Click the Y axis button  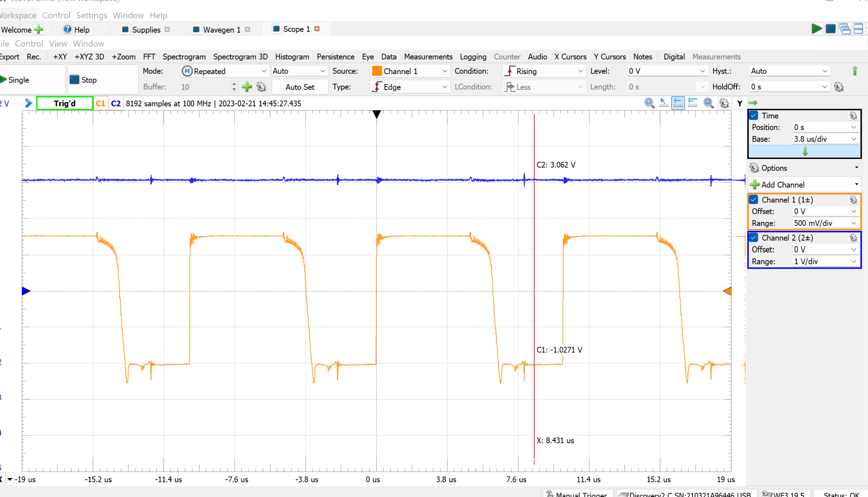coord(740,103)
